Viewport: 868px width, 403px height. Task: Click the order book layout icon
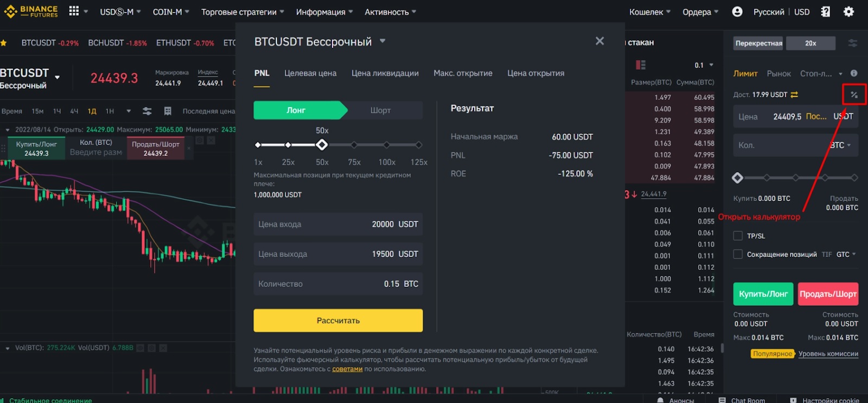point(641,65)
